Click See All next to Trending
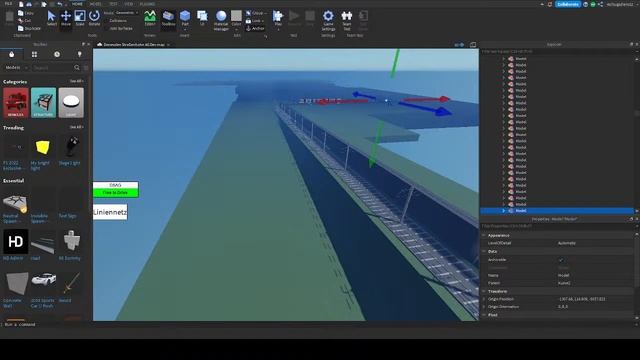This screenshot has height=360, width=640. (x=76, y=127)
